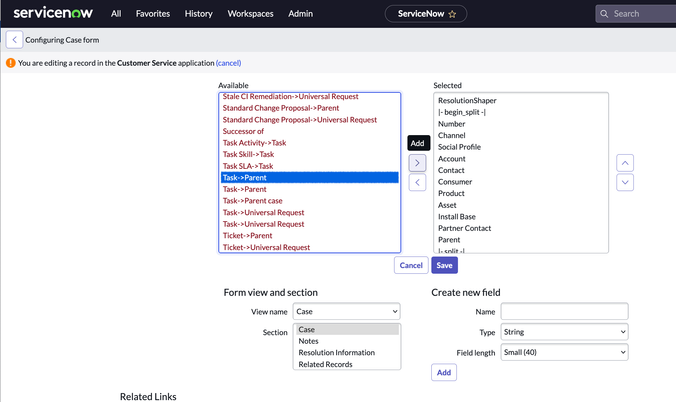Select Task Activity->Task in Available
This screenshot has width=676, height=402.
(x=310, y=143)
